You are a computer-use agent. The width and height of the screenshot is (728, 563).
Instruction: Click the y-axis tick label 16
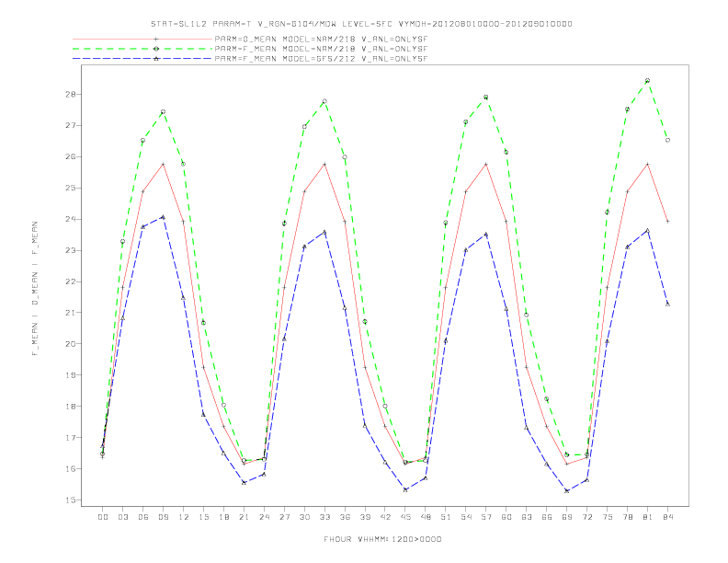click(x=73, y=468)
